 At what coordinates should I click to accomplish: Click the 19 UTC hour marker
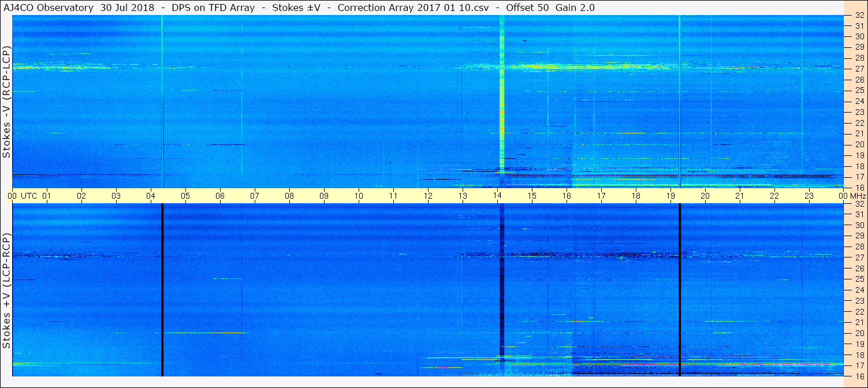670,196
